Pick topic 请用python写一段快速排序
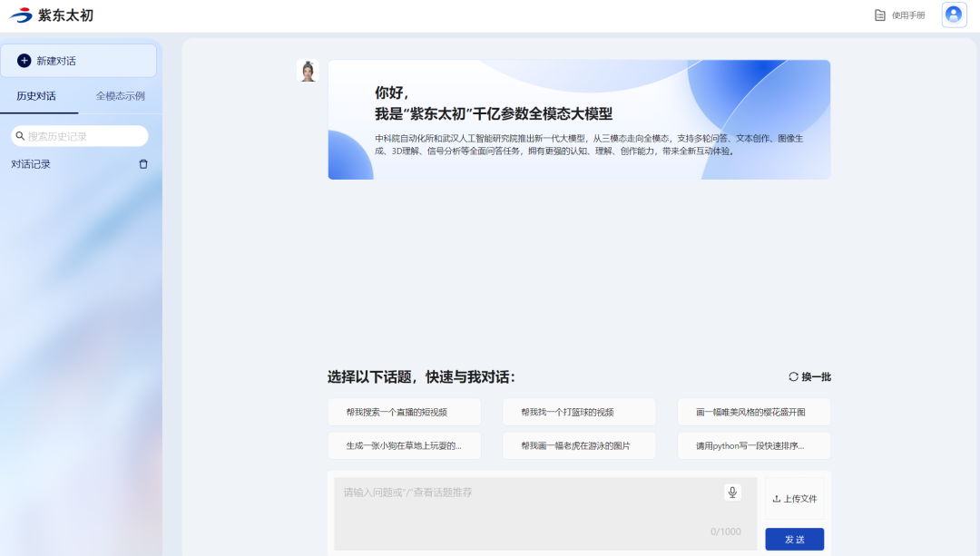 pos(753,445)
